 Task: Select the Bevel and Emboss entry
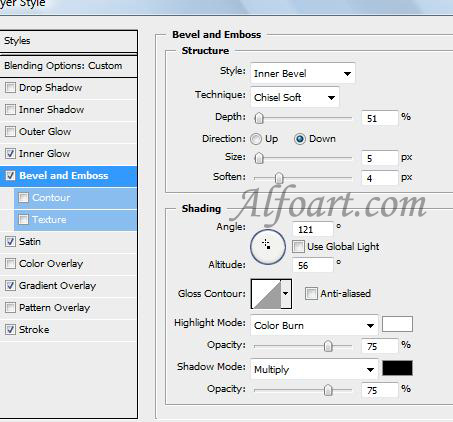tap(68, 176)
